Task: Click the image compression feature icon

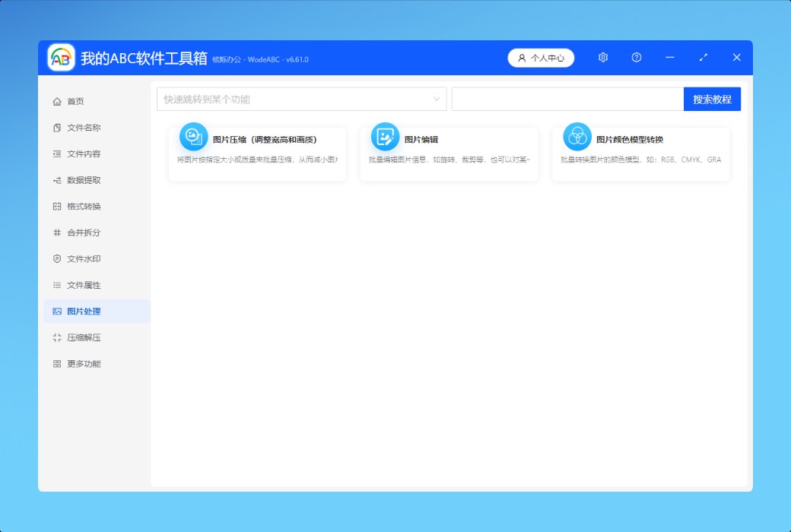Action: coord(193,137)
